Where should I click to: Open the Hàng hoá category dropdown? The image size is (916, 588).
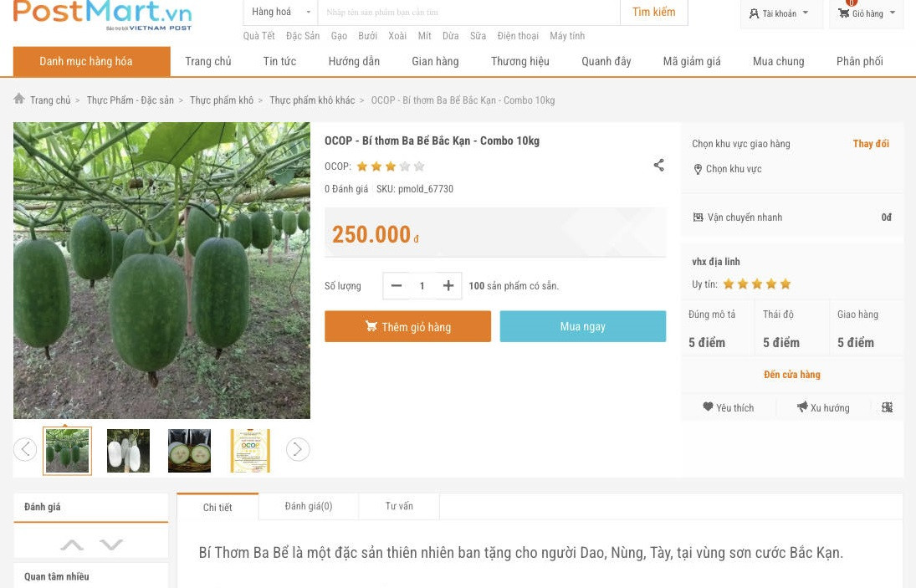(281, 13)
